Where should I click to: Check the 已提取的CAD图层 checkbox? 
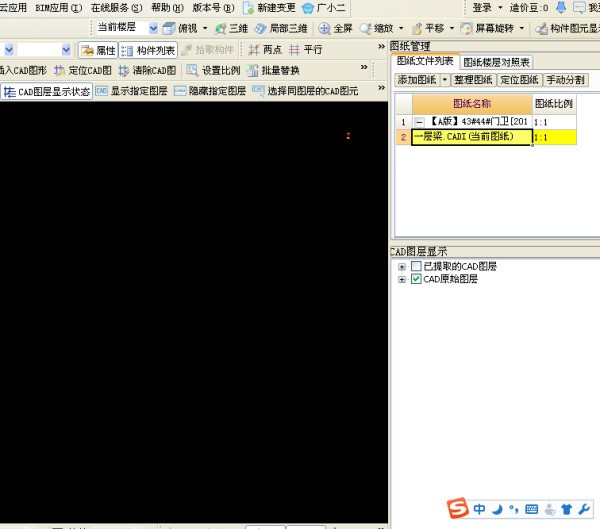[416, 267]
